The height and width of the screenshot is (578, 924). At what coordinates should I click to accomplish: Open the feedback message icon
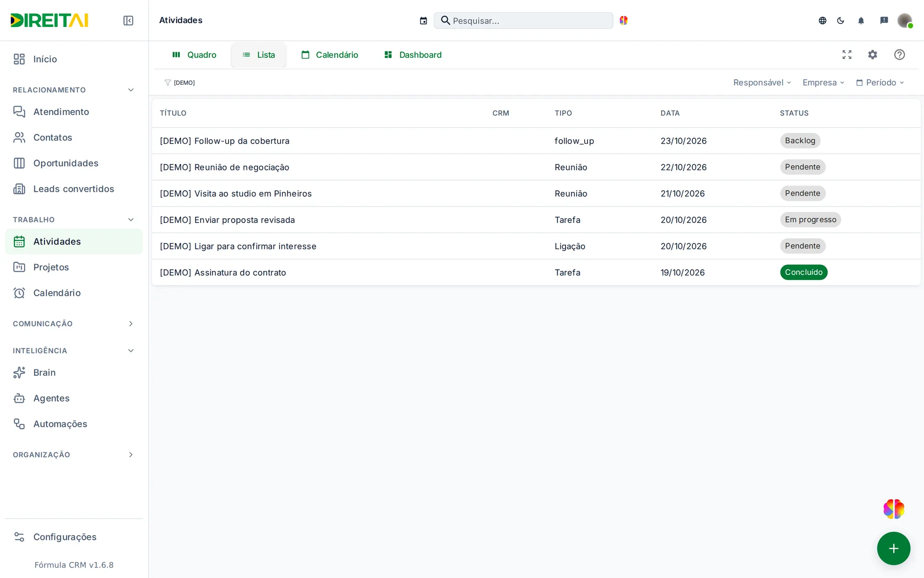coord(884,20)
